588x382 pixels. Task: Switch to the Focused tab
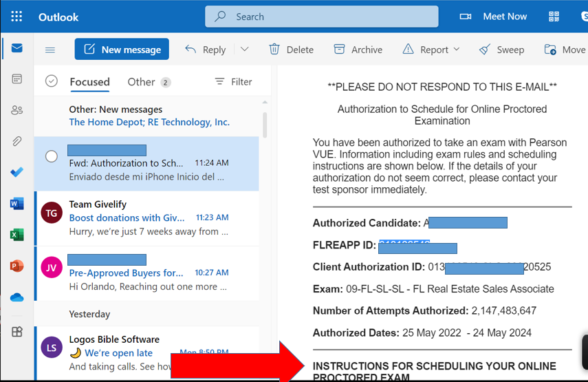click(x=89, y=82)
